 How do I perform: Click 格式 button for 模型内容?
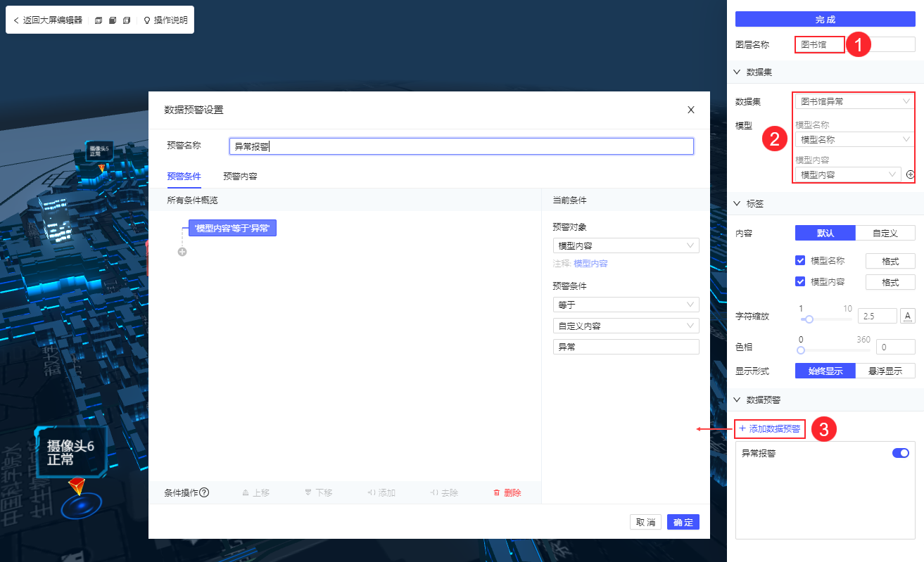coord(890,282)
